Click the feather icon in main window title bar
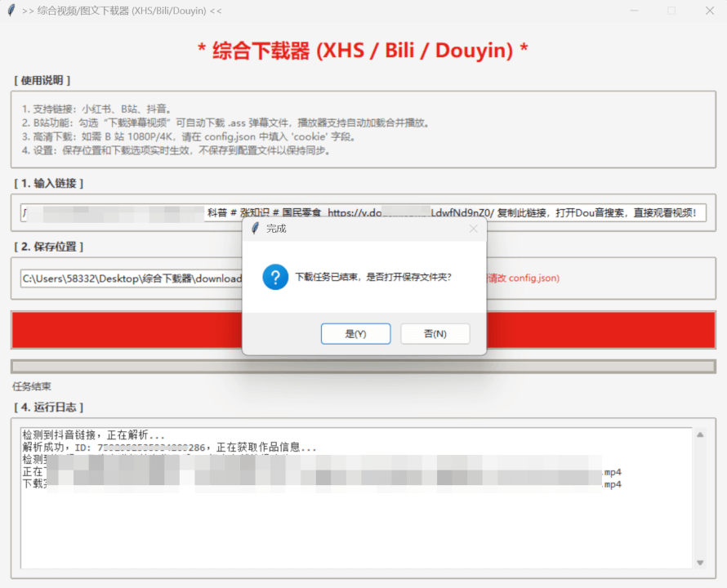This screenshot has width=727, height=588. coord(11,10)
